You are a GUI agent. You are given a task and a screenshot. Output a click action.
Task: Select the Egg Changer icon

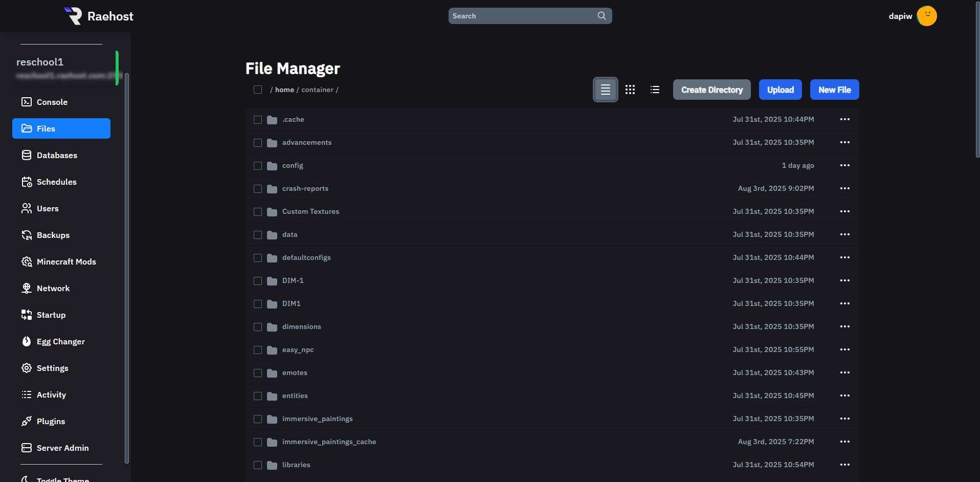[26, 341]
